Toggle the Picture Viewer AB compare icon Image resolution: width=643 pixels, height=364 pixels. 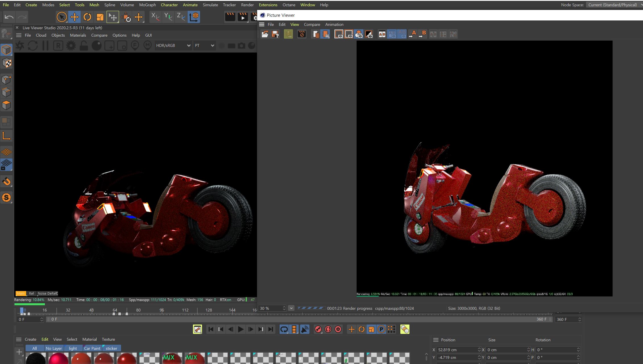point(382,34)
